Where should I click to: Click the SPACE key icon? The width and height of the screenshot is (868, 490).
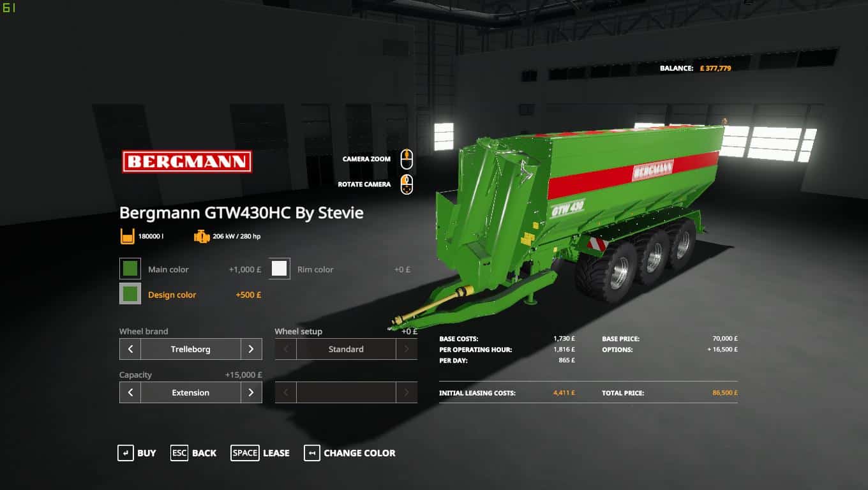click(x=245, y=453)
